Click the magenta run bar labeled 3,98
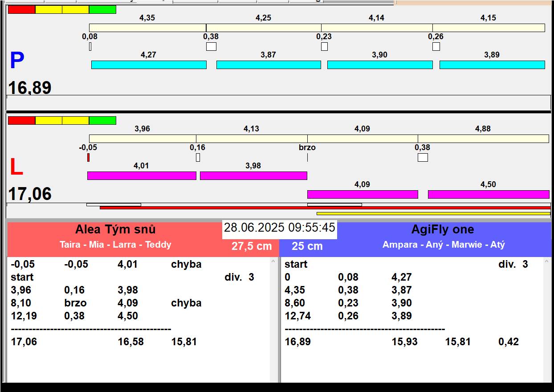The height and width of the screenshot is (392, 554). [x=253, y=176]
